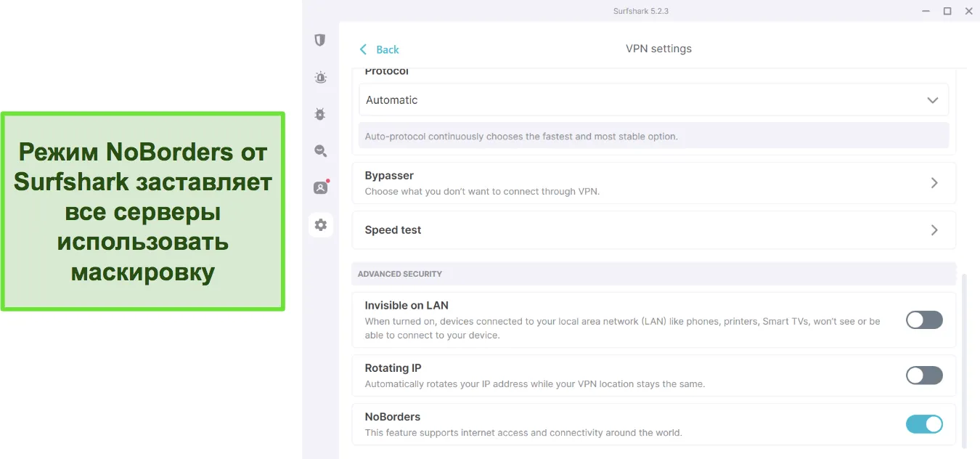
Task: Open the Alternative ID person icon
Action: (320, 187)
